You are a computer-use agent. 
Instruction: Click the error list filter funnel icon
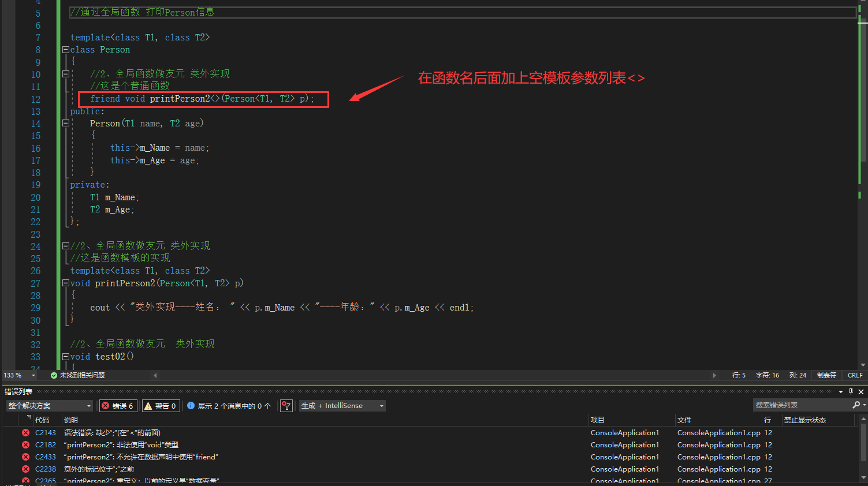tap(286, 406)
